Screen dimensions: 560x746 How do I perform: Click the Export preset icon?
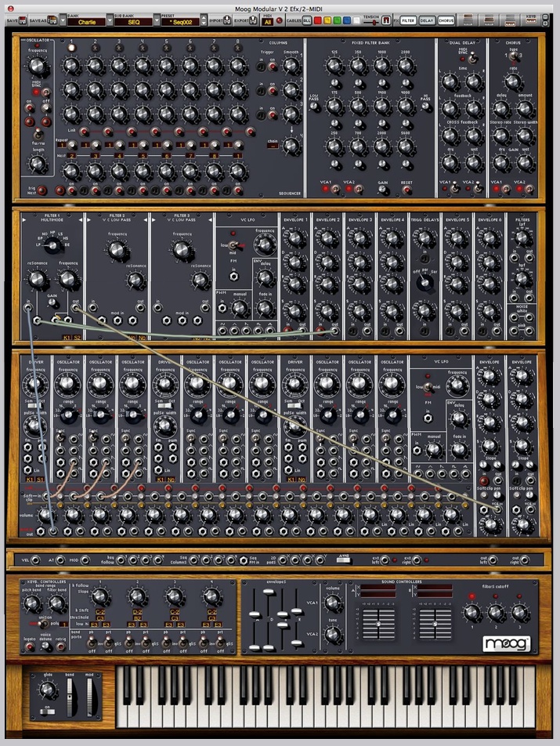coord(254,20)
